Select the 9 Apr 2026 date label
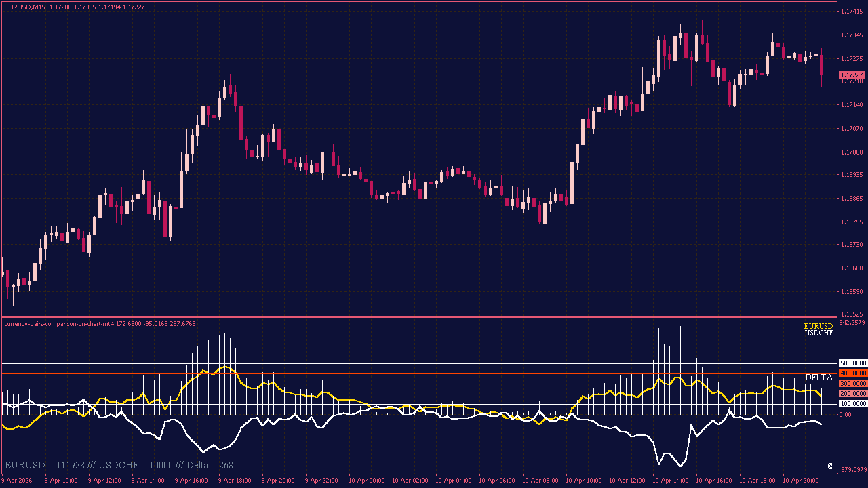 (x=17, y=479)
